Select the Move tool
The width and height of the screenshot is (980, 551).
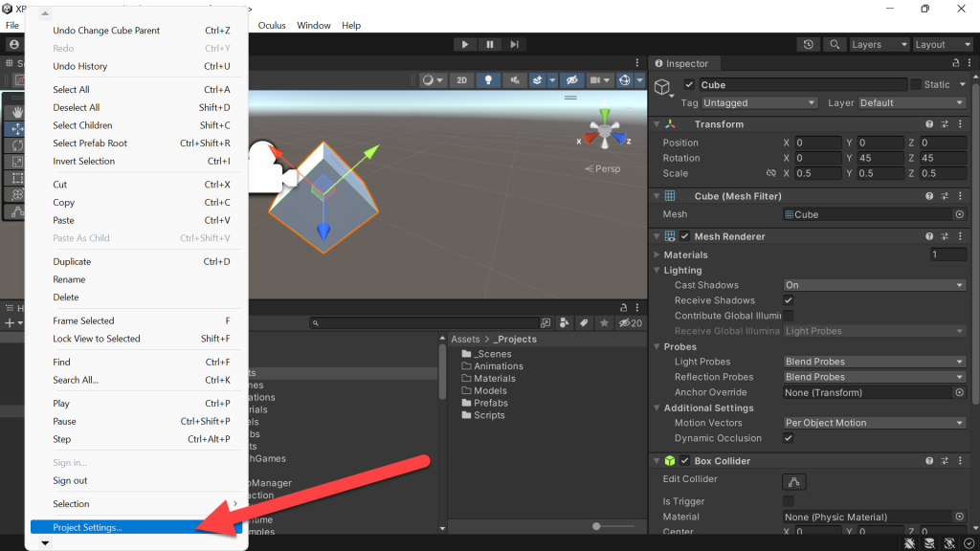pyautogui.click(x=17, y=129)
